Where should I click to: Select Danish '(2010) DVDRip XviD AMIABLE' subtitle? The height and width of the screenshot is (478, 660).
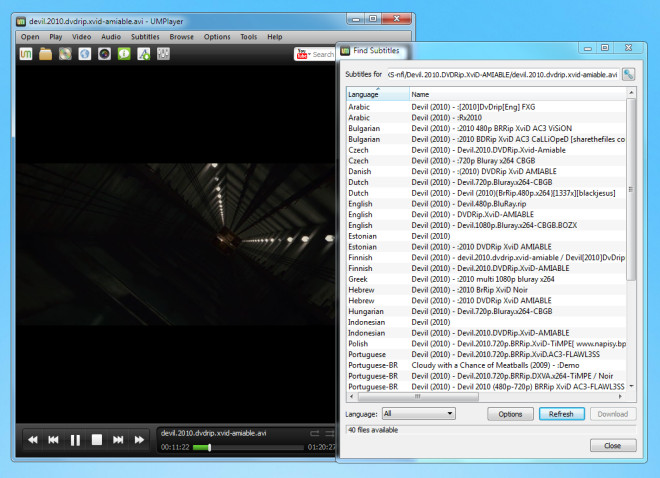[x=486, y=172]
